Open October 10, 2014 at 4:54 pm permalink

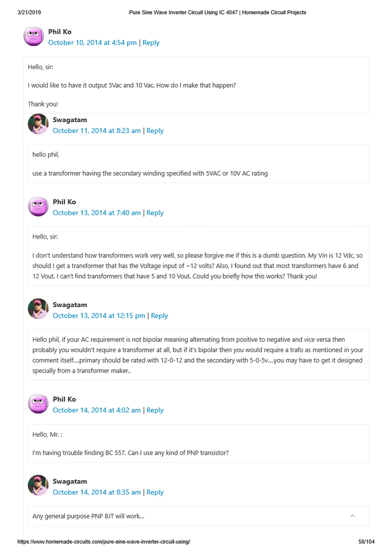pyautogui.click(x=92, y=43)
